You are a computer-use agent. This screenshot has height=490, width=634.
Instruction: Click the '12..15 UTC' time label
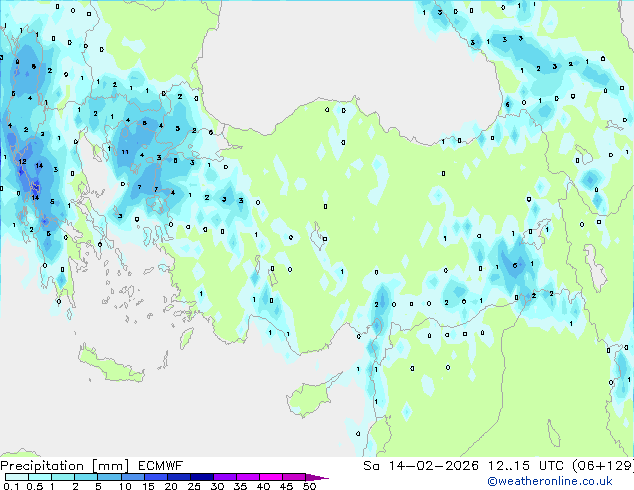526,466
